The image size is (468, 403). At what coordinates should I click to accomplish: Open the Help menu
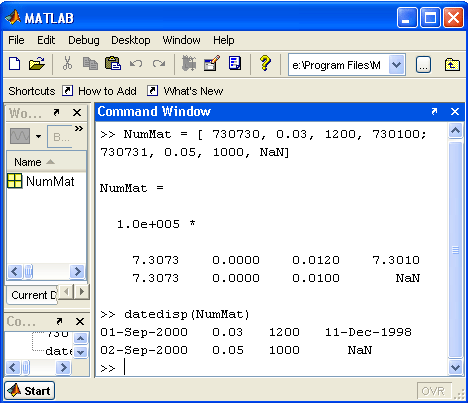coord(224,40)
